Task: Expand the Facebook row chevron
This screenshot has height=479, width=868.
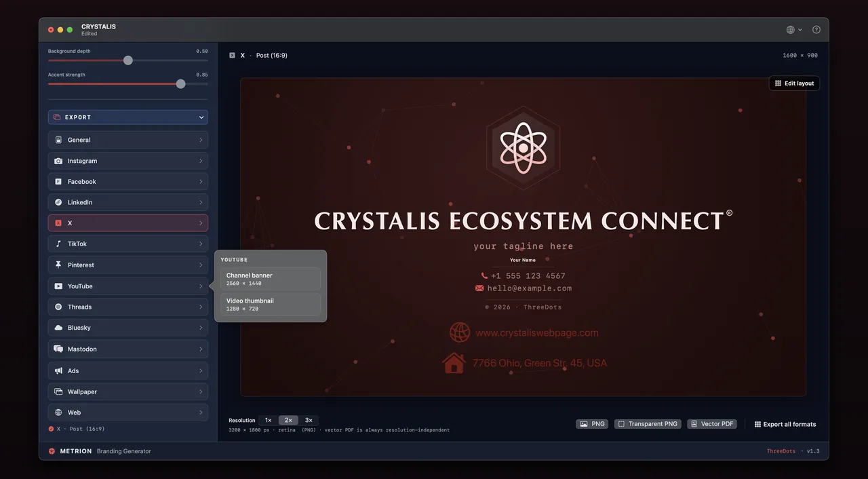Action: 201,182
